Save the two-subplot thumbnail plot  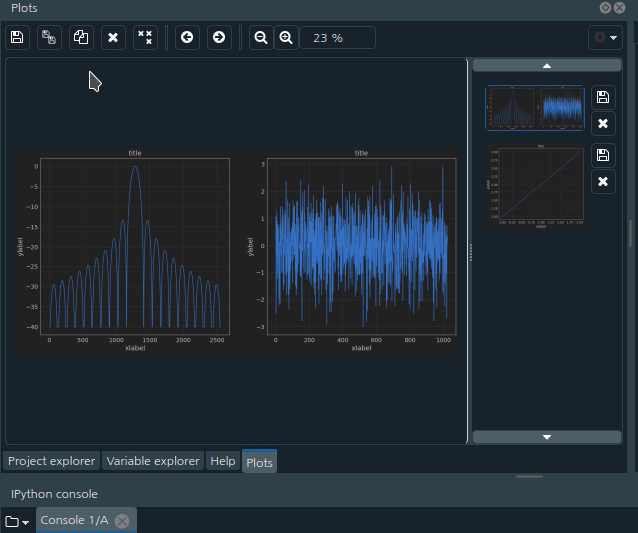603,97
